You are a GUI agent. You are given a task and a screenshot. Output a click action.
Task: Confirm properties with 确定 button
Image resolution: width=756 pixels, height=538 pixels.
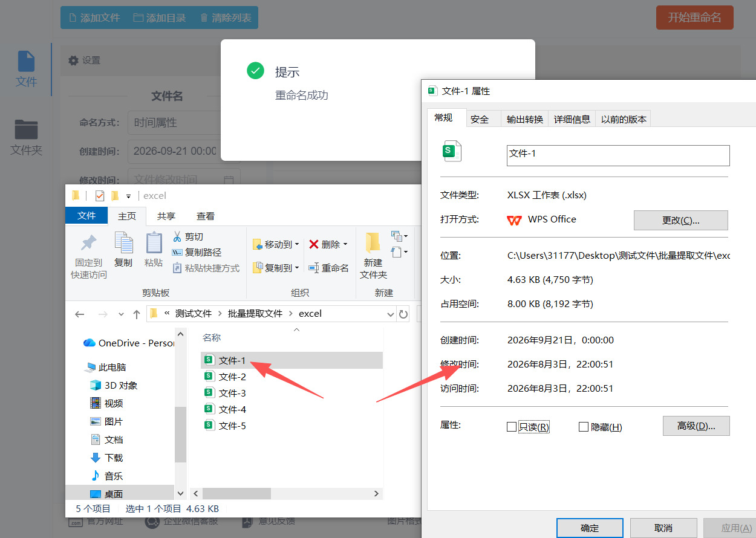[x=590, y=528]
